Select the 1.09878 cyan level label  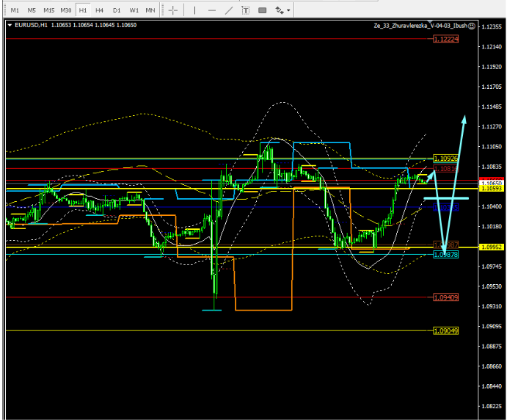(x=446, y=255)
